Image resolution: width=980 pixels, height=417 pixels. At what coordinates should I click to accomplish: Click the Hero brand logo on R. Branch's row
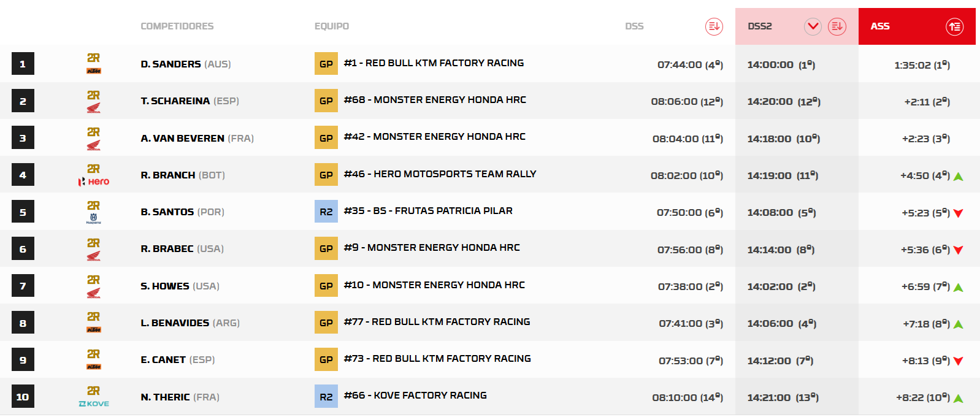pyautogui.click(x=94, y=182)
